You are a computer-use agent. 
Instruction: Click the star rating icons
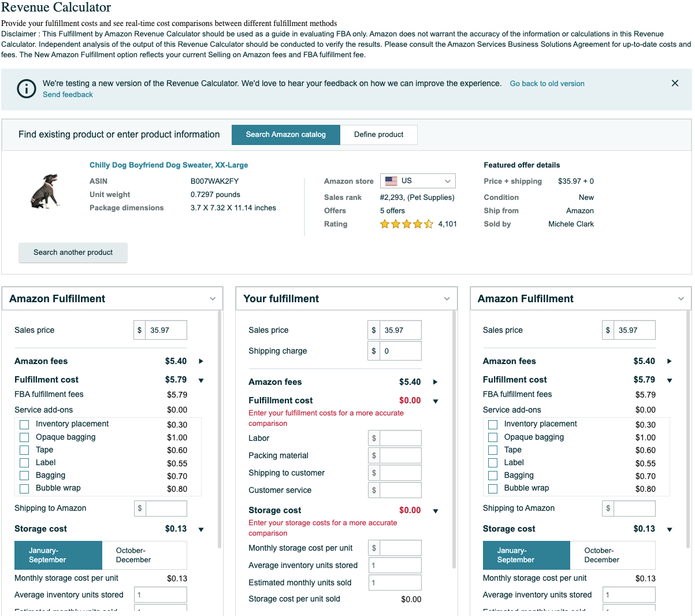(x=406, y=224)
